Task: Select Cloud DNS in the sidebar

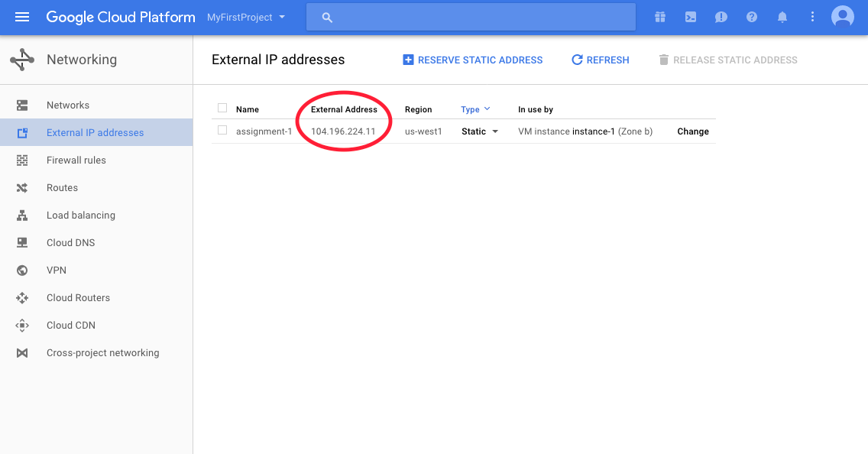Action: tap(70, 242)
